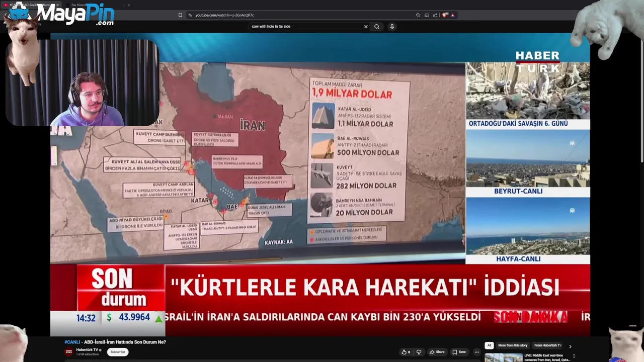Click the 'KATAR' label on the map
This screenshot has width=644, height=362.
pyautogui.click(x=200, y=201)
